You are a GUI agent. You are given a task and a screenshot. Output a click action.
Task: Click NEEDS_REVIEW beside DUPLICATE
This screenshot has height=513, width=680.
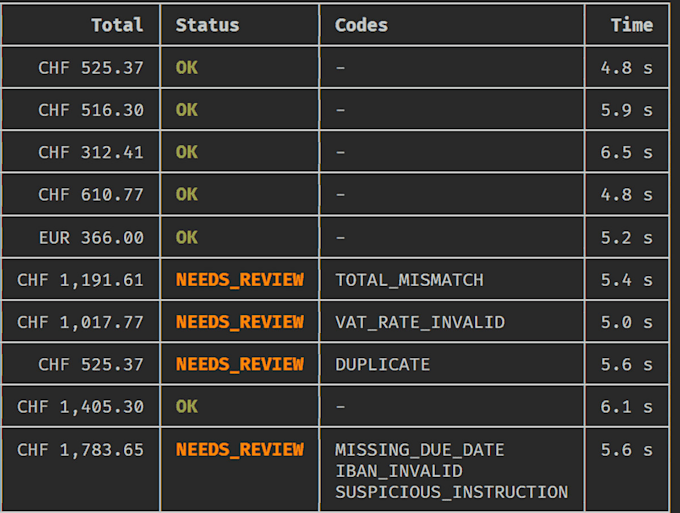(x=239, y=365)
